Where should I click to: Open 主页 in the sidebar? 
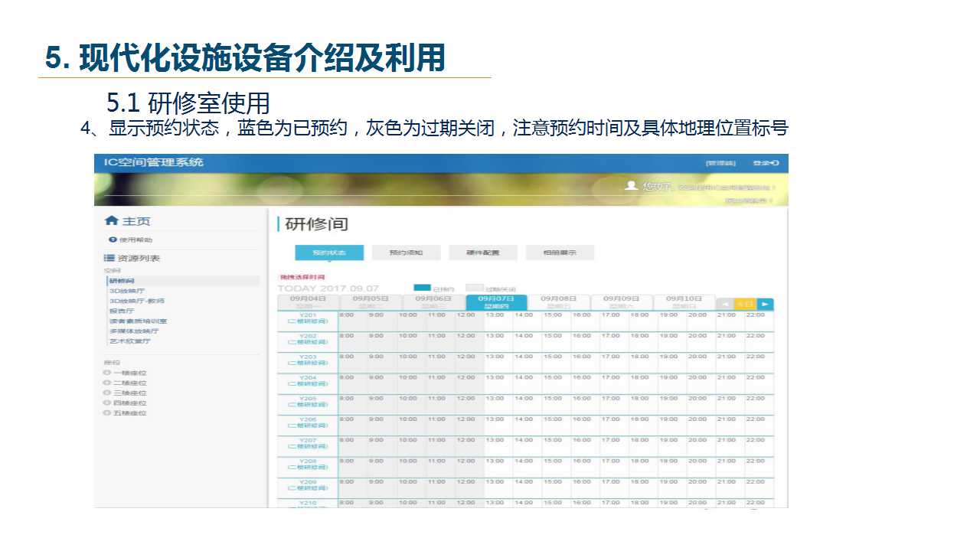136,221
